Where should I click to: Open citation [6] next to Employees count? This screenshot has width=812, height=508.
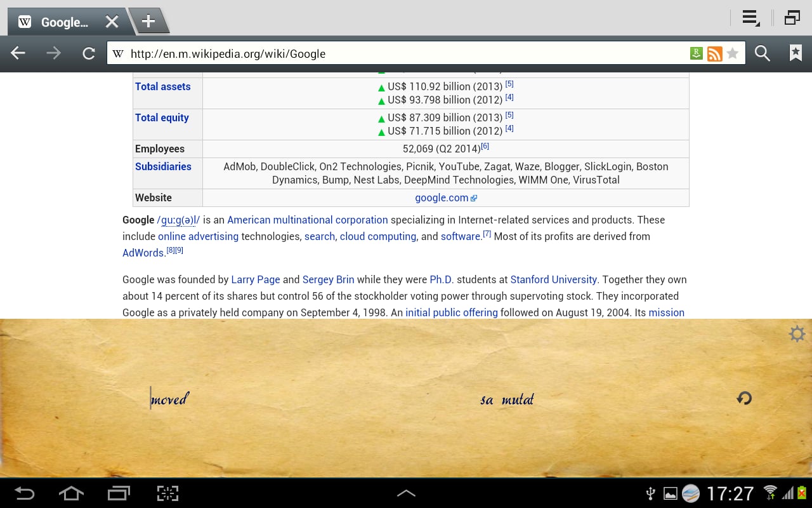485,146
